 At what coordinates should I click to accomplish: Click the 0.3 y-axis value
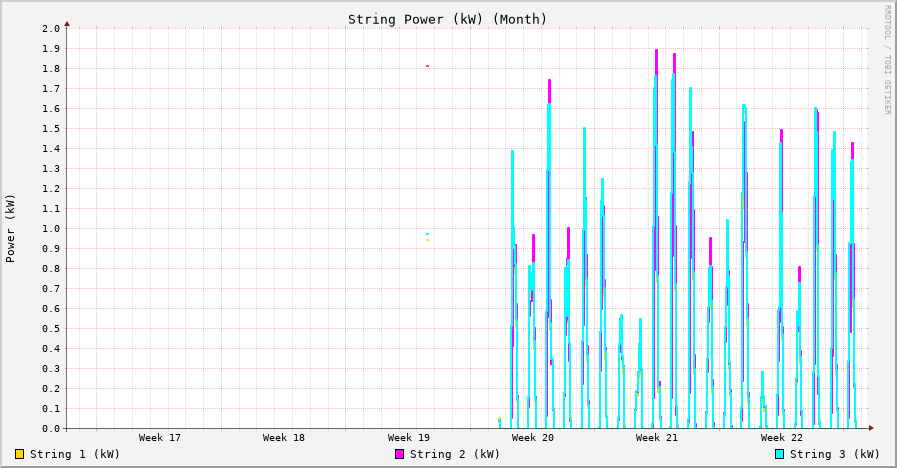[50, 369]
